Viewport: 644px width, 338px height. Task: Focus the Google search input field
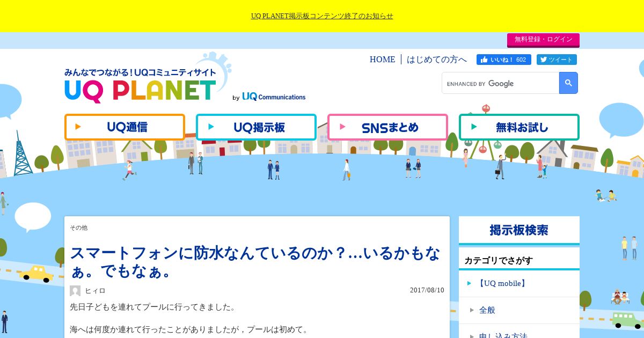click(x=500, y=83)
